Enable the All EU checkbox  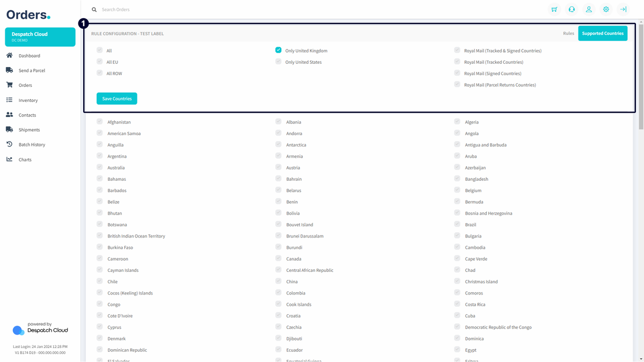coord(100,62)
